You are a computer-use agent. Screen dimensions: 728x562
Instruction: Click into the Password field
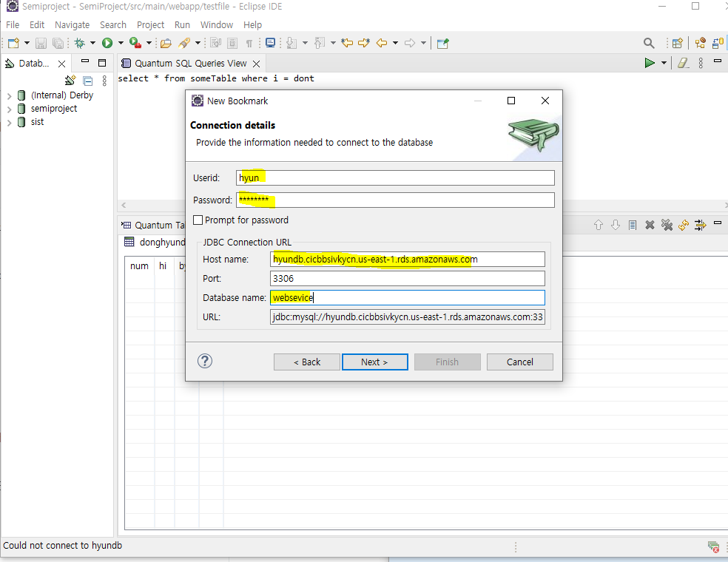click(395, 200)
